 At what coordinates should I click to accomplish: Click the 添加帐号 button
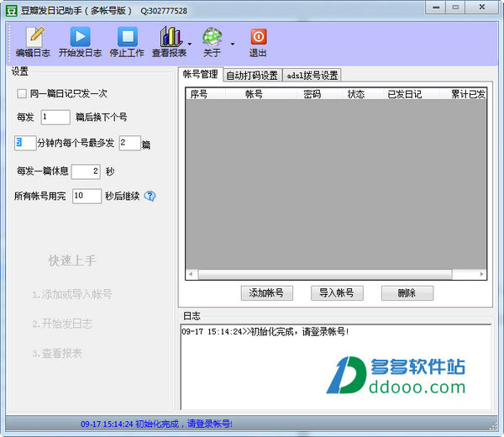pyautogui.click(x=267, y=293)
